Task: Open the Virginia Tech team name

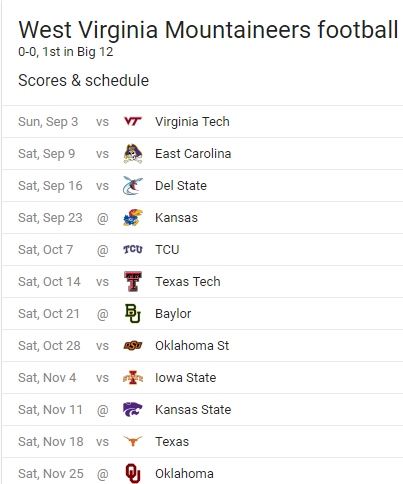Action: pyautogui.click(x=192, y=122)
